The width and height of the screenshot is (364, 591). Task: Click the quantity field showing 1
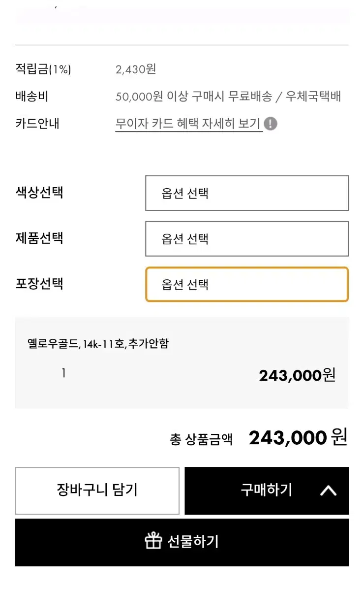[x=63, y=374]
